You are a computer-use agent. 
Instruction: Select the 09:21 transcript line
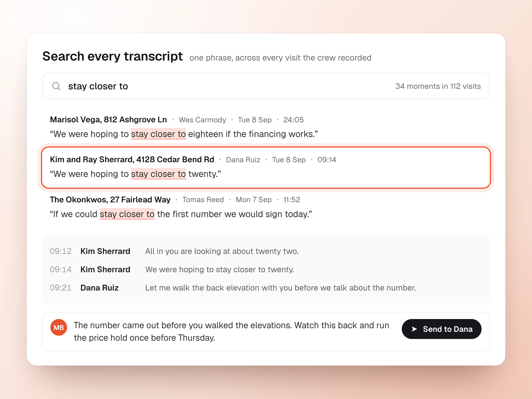pyautogui.click(x=266, y=288)
